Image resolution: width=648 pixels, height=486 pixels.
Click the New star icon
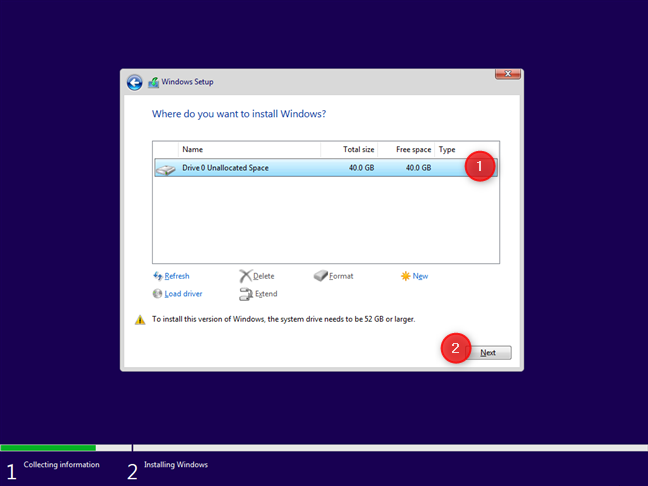click(405, 276)
